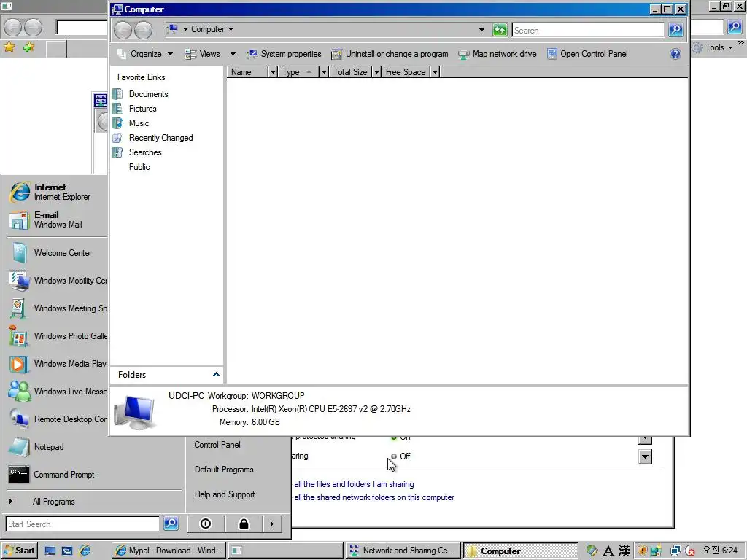Open Remote Desktop Connection from Start menu
The width and height of the screenshot is (747, 560).
[57, 419]
